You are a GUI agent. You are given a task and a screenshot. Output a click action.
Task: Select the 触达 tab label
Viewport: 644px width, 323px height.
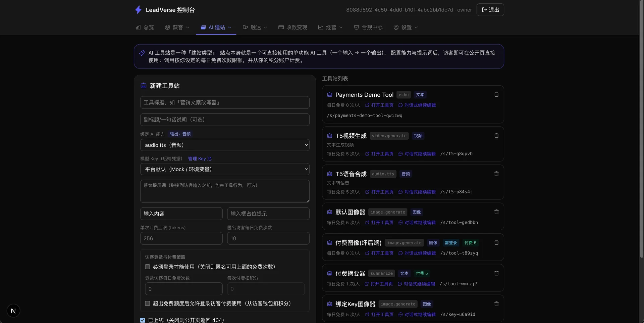pos(256,27)
